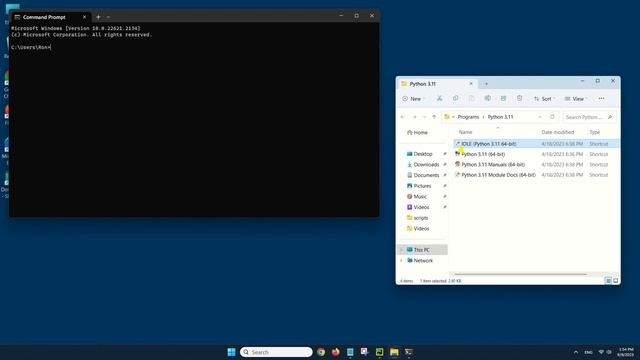The width and height of the screenshot is (640, 360).
Task: Click the horizontal scrollbar in the file list
Action: [520, 274]
